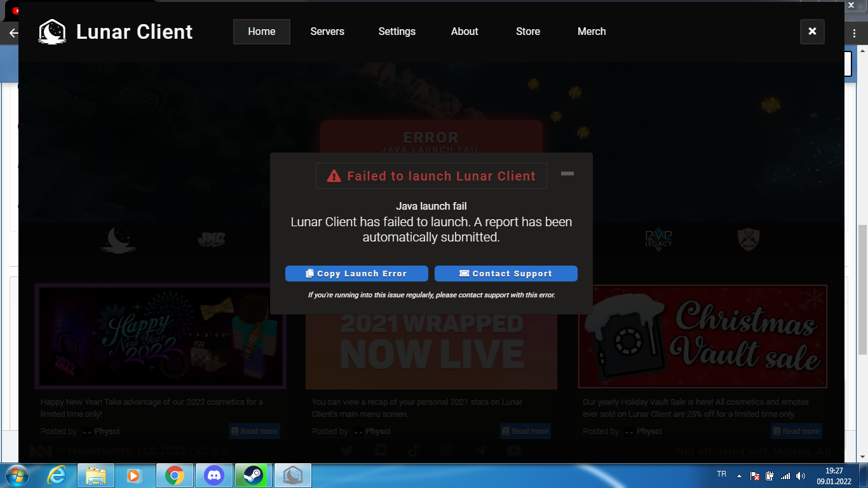
Task: Open the Christmas Vault sale banner
Action: click(703, 336)
